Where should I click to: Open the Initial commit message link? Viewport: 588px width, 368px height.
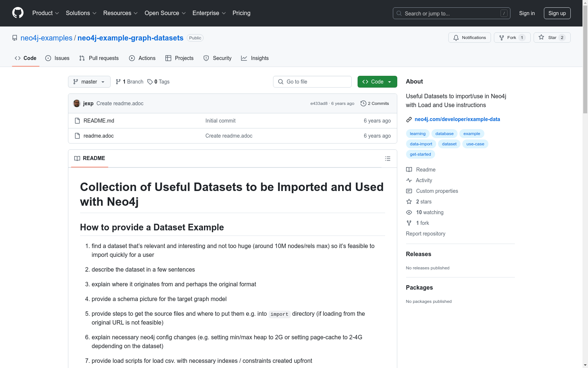click(x=220, y=121)
